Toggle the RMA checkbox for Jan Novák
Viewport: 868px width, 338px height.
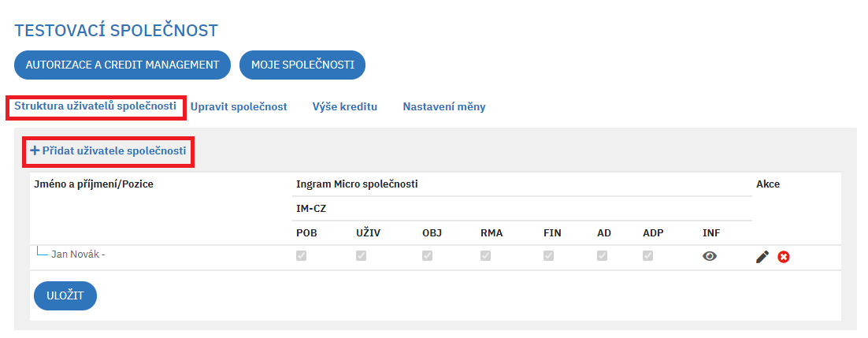coord(485,256)
